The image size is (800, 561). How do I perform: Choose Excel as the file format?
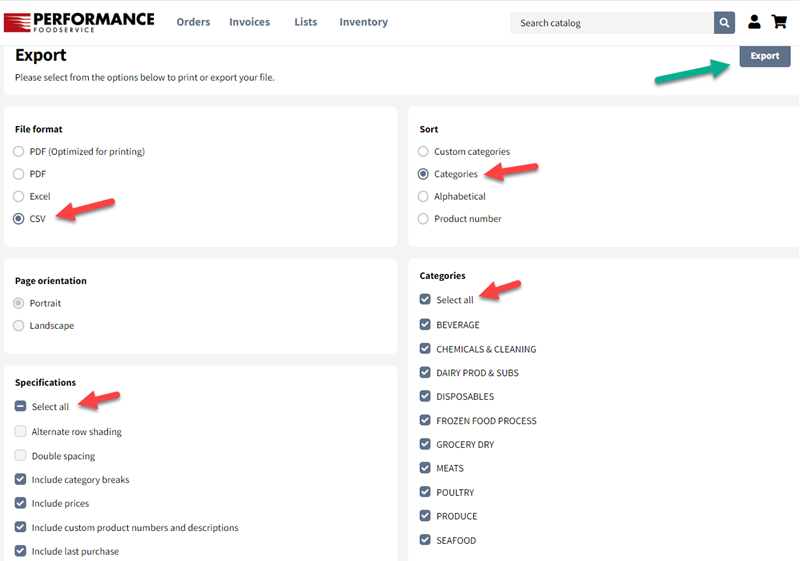click(x=18, y=196)
